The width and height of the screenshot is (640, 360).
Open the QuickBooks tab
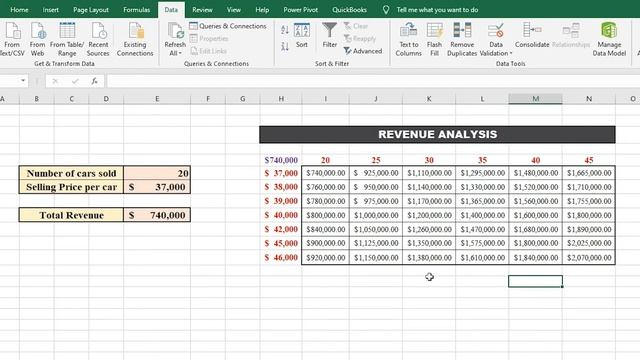click(x=349, y=10)
